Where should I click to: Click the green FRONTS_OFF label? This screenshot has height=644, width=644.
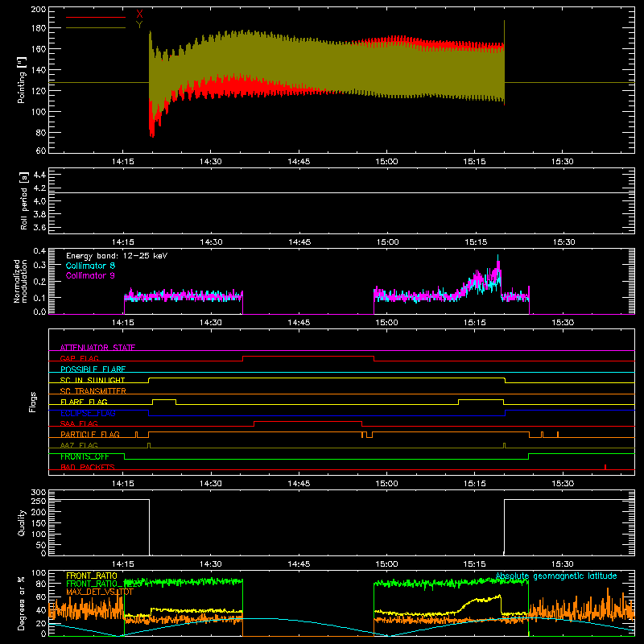point(85,456)
